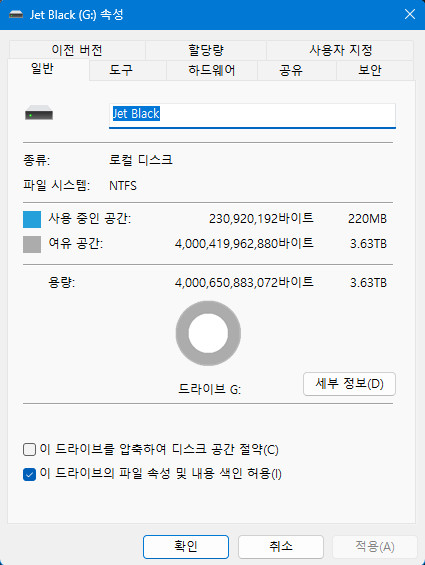Click the Jet Black (G:) 속성 title text
The height and width of the screenshot is (565, 425).
[77, 15]
